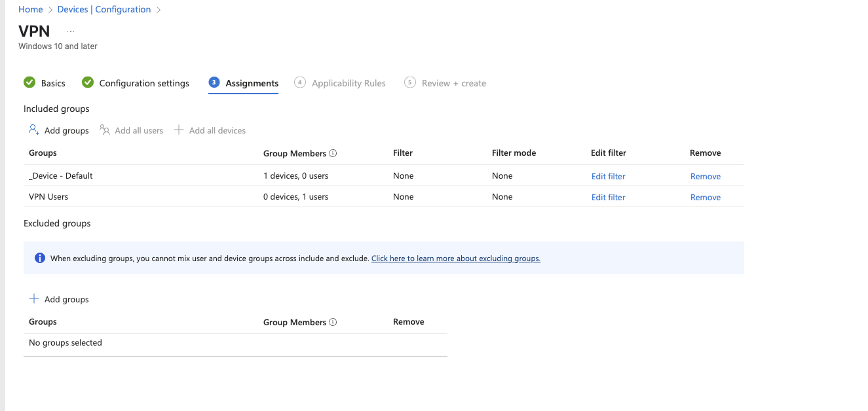This screenshot has width=868, height=411.
Task: Navigate to Home via the breadcrumb
Action: pos(30,9)
